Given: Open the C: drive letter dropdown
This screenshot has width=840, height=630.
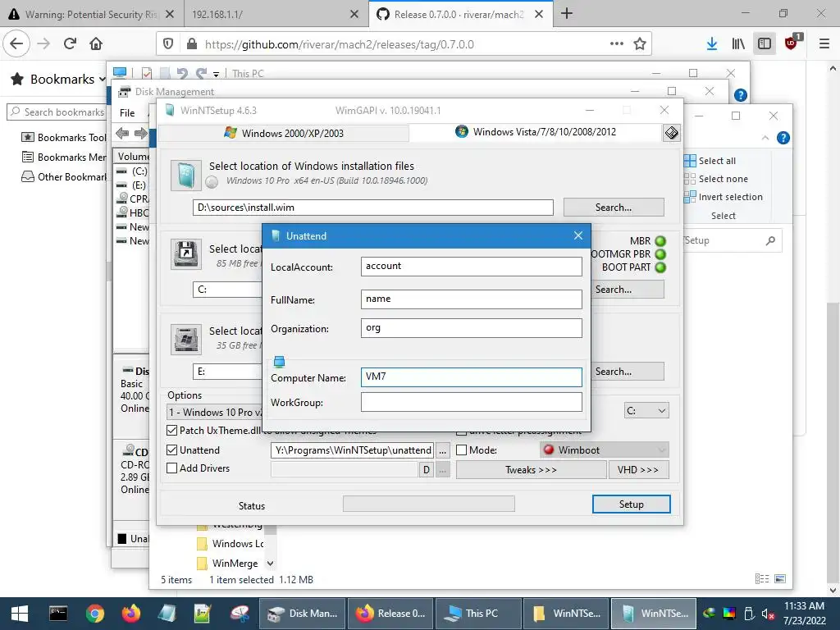Looking at the screenshot, I should point(646,411).
